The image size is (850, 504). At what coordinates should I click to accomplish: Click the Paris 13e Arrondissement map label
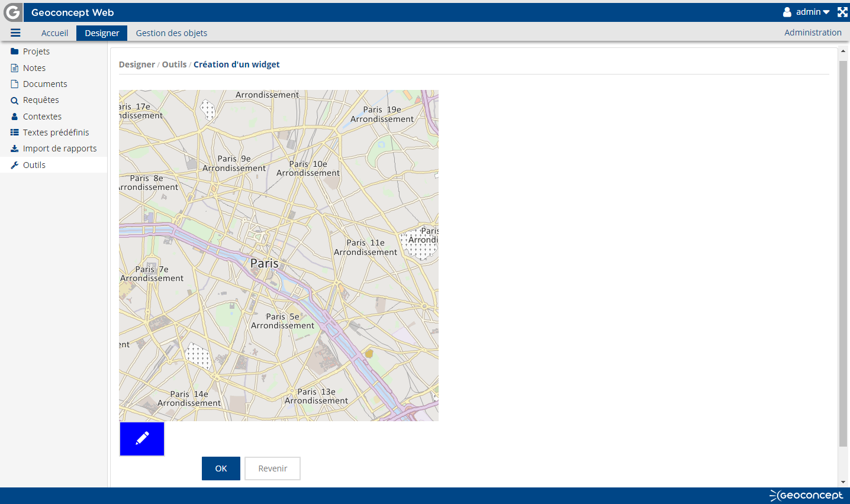click(x=317, y=396)
